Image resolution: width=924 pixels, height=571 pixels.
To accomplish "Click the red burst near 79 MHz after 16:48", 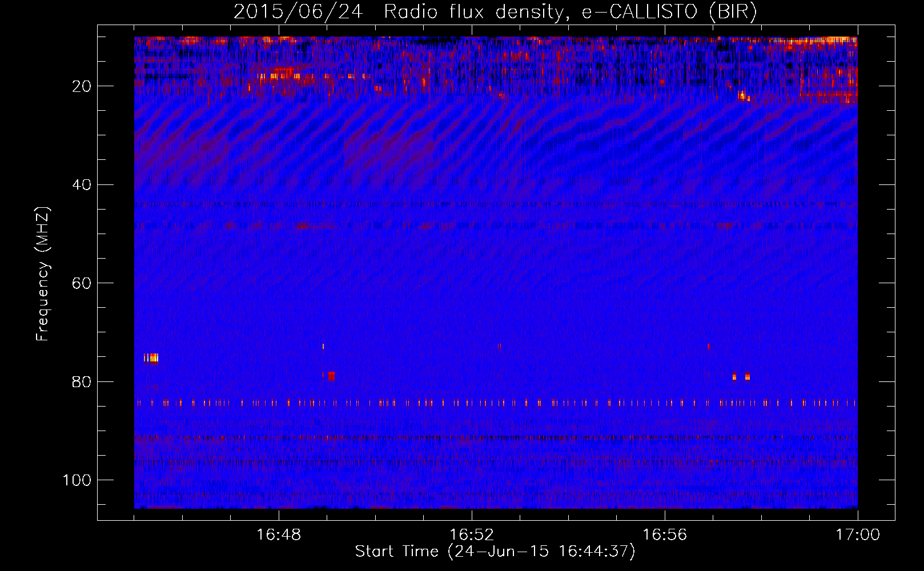I will point(331,376).
